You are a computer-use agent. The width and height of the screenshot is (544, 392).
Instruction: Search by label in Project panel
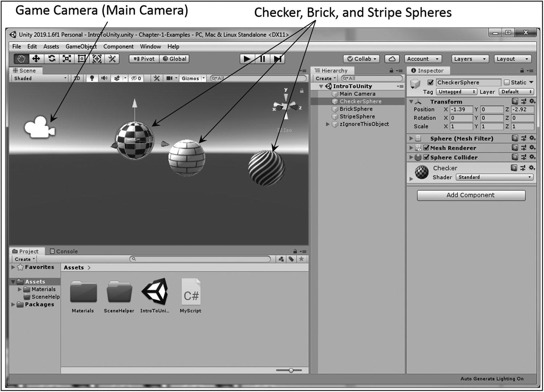pyautogui.click(x=291, y=259)
